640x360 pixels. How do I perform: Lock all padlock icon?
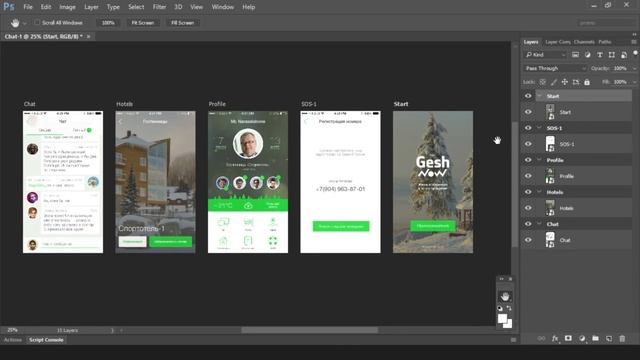[587, 82]
